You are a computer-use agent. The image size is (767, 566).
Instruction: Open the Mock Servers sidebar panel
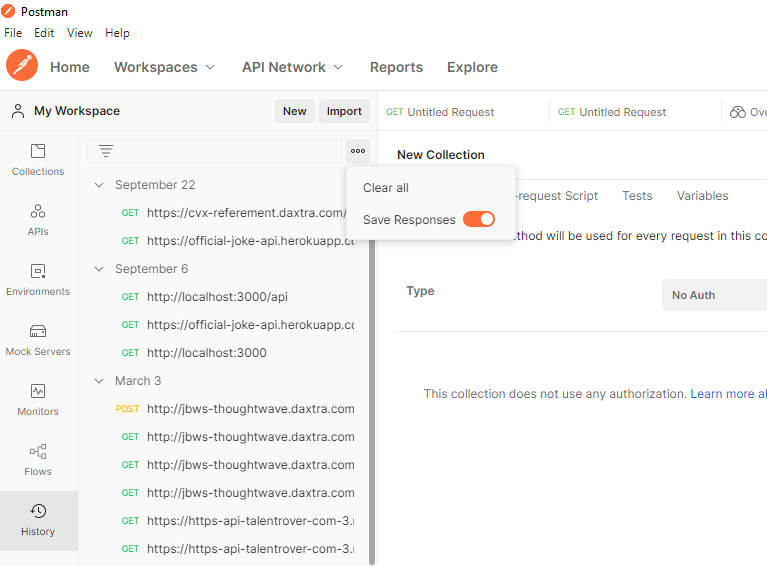tap(38, 340)
